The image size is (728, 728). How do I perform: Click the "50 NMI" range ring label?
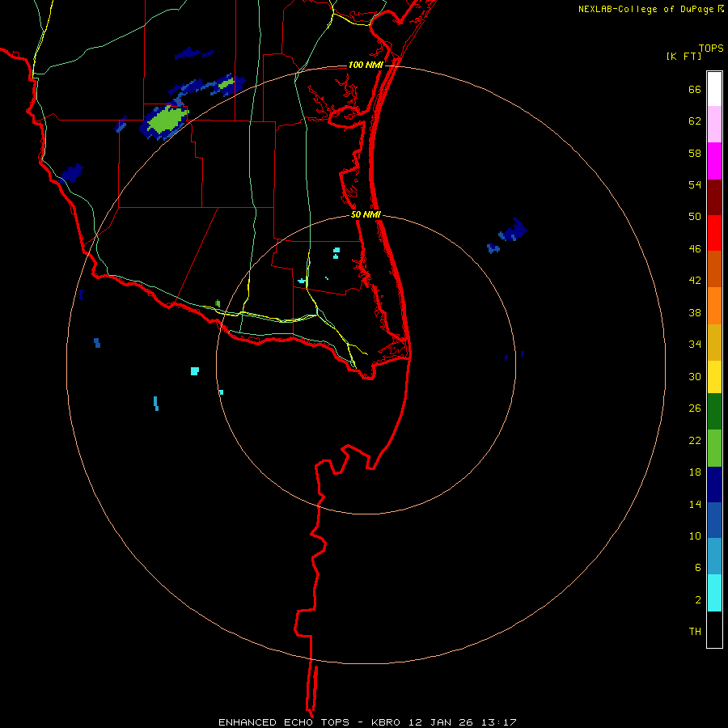366,214
